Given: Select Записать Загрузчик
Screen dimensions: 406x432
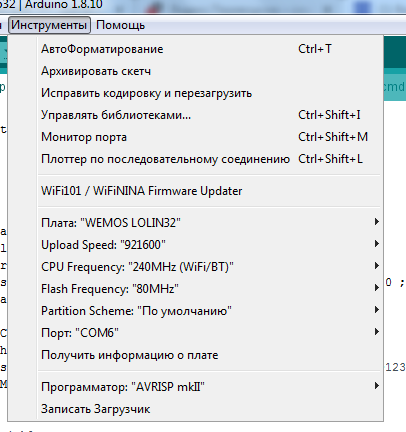Looking at the screenshot, I should point(210,408).
